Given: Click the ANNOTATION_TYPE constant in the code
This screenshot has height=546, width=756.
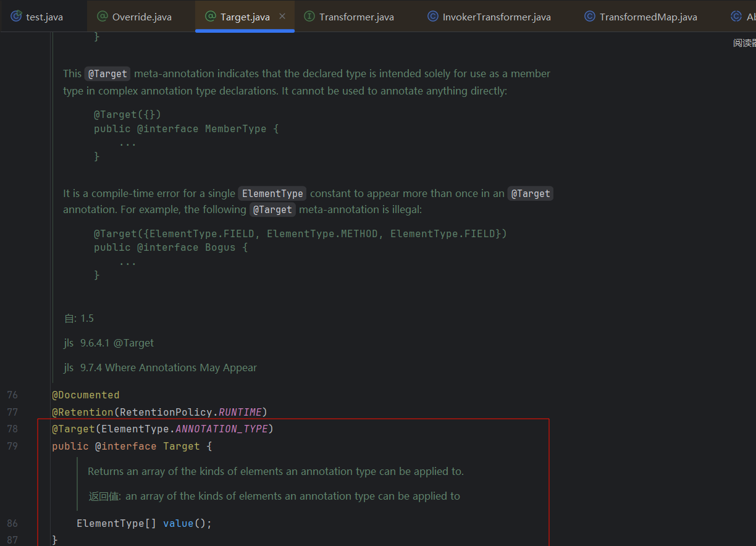Looking at the screenshot, I should click(222, 429).
